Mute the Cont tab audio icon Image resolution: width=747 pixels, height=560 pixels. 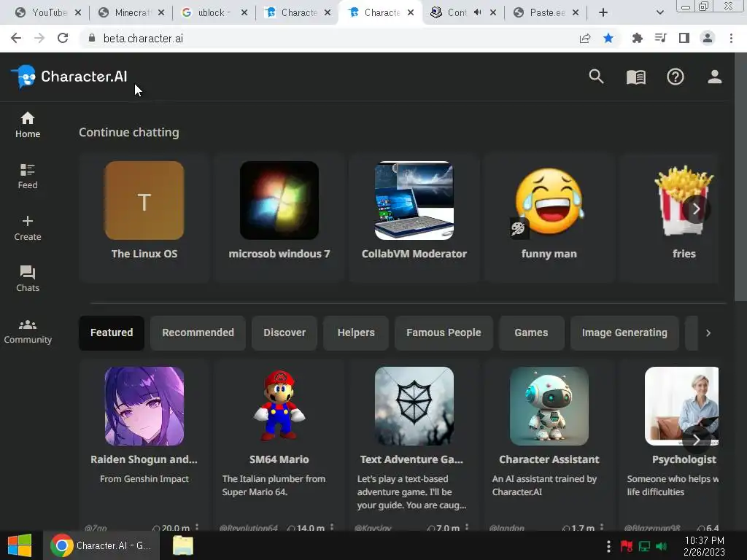[x=477, y=12]
